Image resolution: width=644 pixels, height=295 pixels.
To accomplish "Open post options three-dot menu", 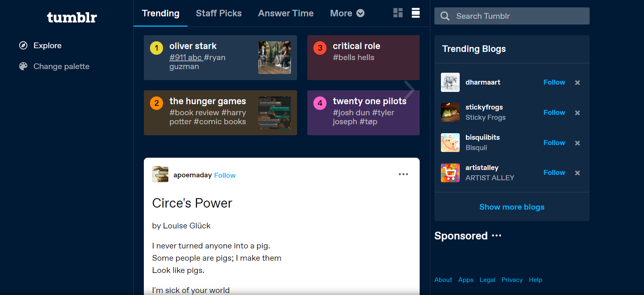I will click(x=403, y=174).
